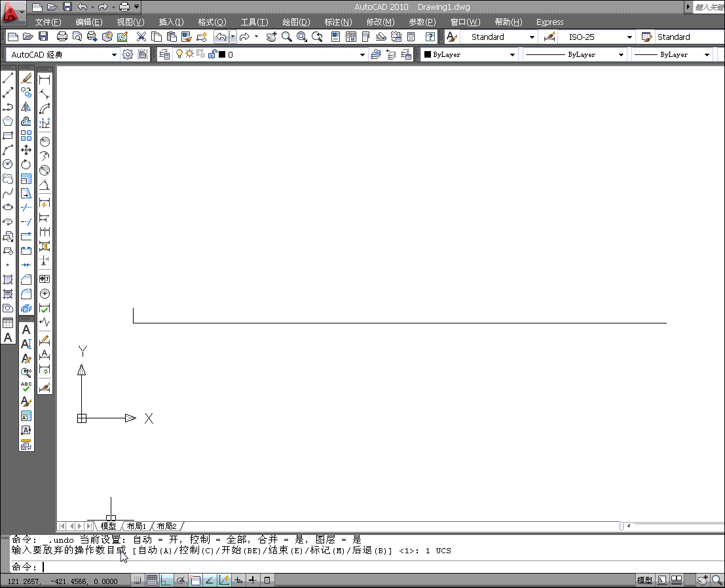Open the layer control dropdown
The image size is (725, 588).
[x=362, y=54]
